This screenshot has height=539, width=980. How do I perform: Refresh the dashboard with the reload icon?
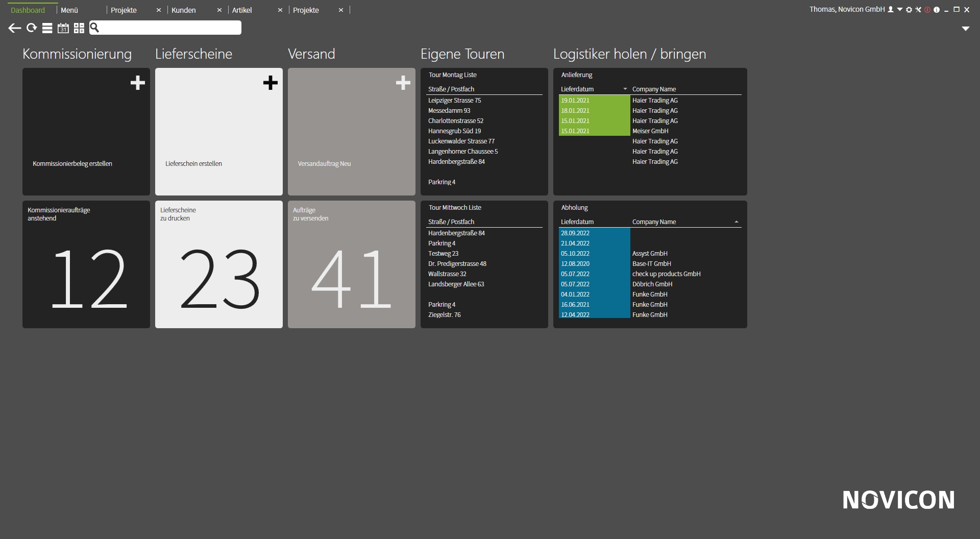tap(32, 28)
